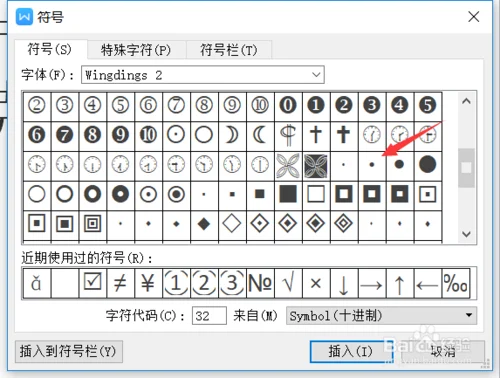Screen dimensions: 500x378
Task: Pick the per mille sign from recent symbols
Action: pyautogui.click(x=456, y=283)
